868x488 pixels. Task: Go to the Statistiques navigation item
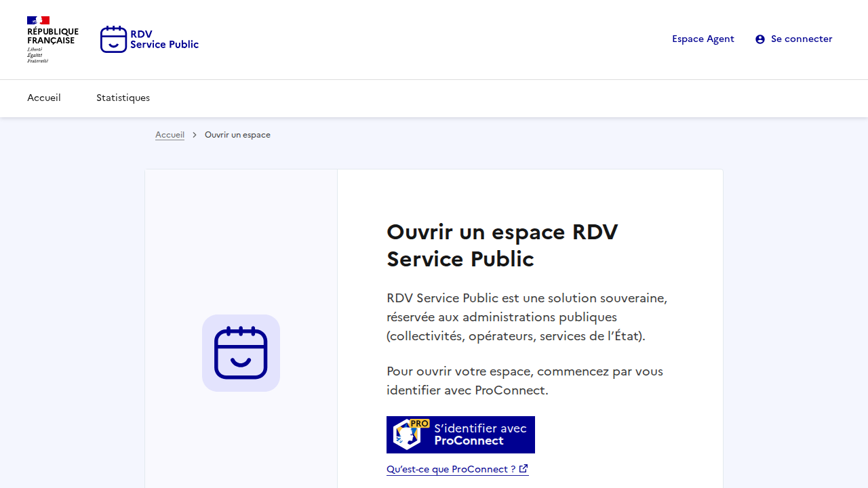coord(123,98)
